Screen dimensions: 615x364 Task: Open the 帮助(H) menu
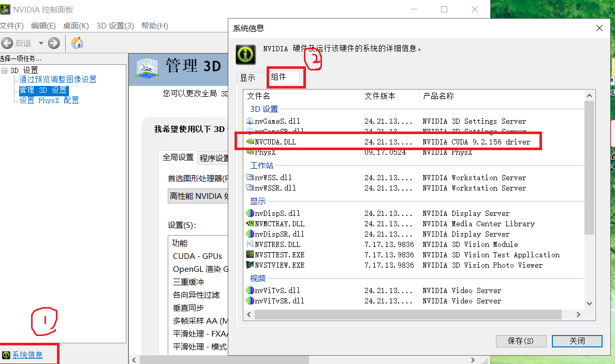tap(155, 26)
